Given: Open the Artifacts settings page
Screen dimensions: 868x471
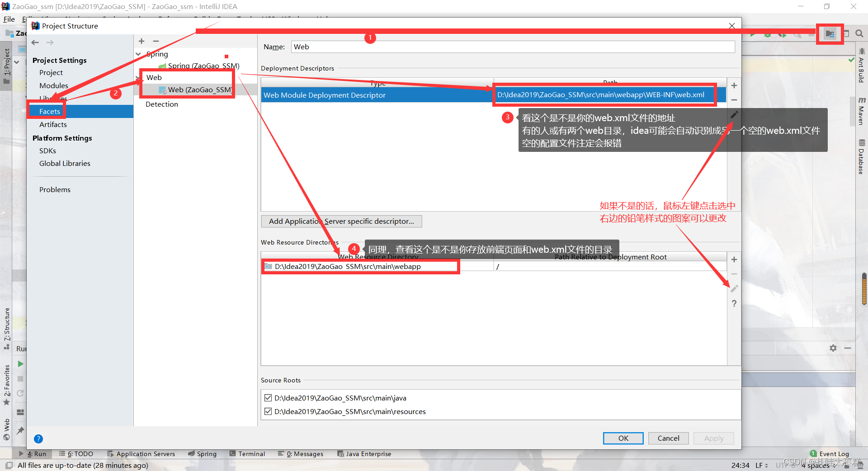Looking at the screenshot, I should pos(53,125).
